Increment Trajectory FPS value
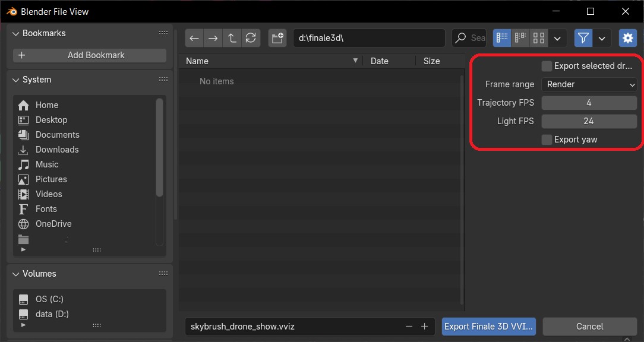Screen dimensions: 644x342 (630, 103)
